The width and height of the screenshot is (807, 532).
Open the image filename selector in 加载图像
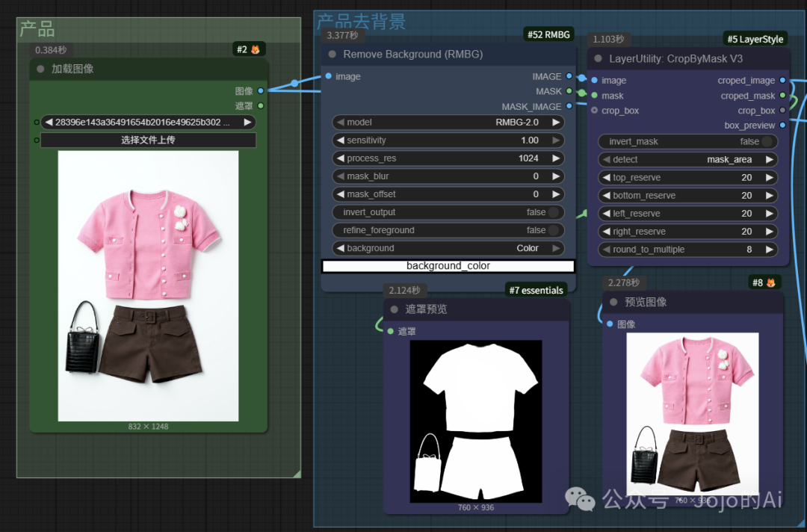pos(148,123)
